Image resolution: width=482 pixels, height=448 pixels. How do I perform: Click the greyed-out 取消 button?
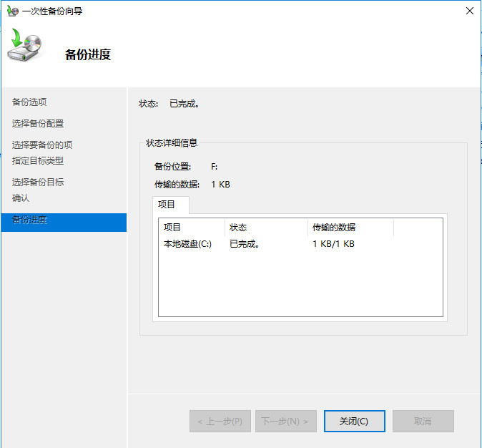[423, 421]
